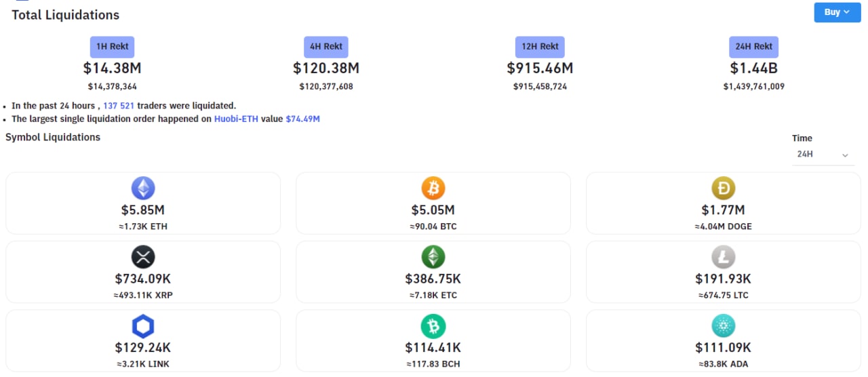Click the XRP coin icon
Screen dimensions: 868x377
(x=142, y=257)
